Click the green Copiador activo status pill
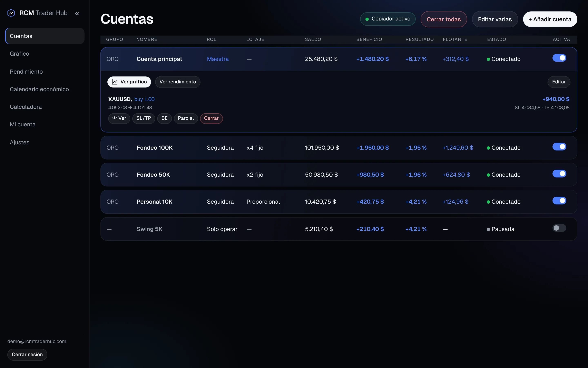 pos(388,19)
